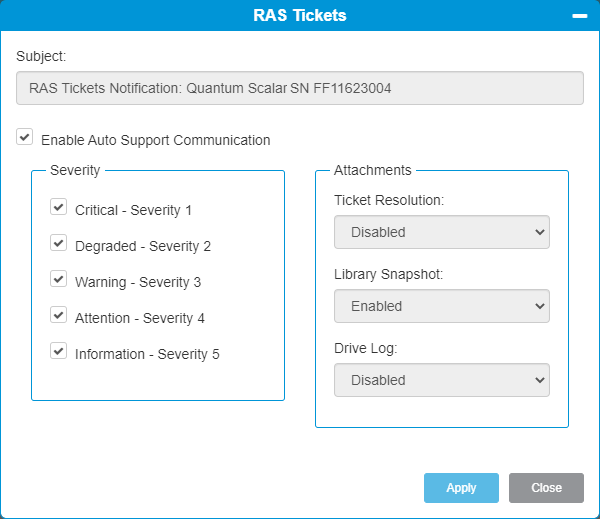Click the Apply button
This screenshot has height=519, width=600.
tap(461, 488)
